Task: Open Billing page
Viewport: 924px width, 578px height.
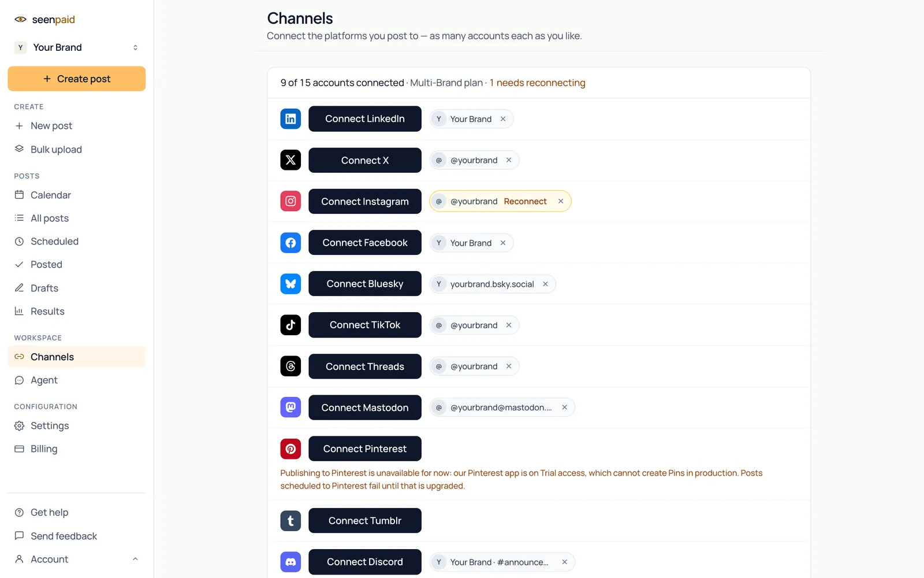Action: pyautogui.click(x=76, y=449)
